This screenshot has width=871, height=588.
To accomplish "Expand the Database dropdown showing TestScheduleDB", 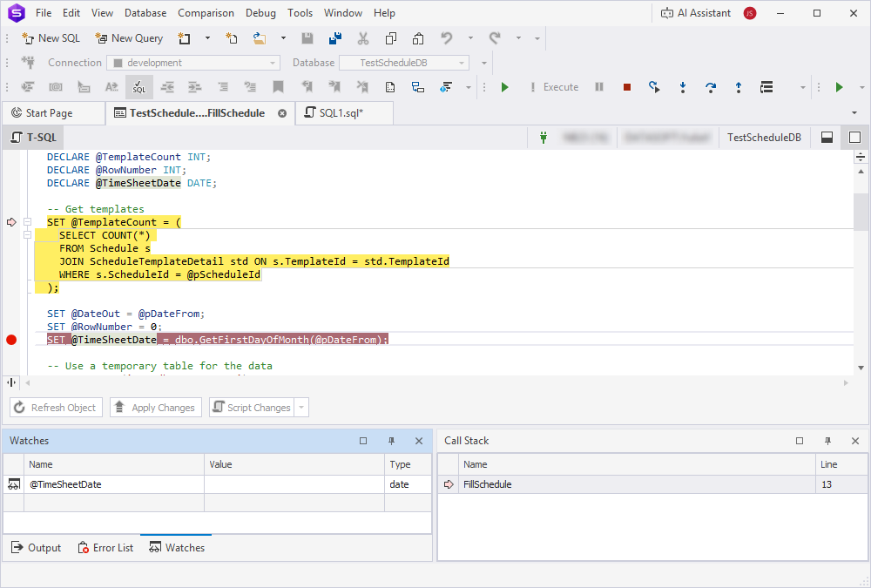I will pyautogui.click(x=402, y=63).
